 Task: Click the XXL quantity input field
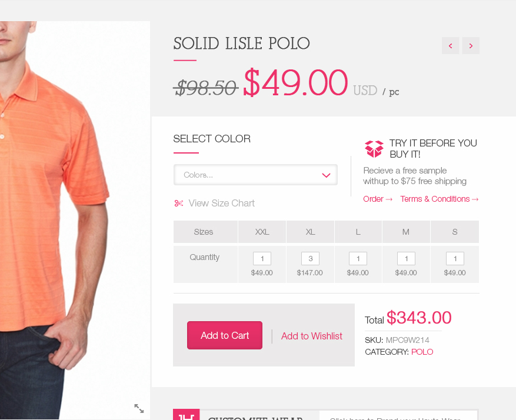[262, 258]
